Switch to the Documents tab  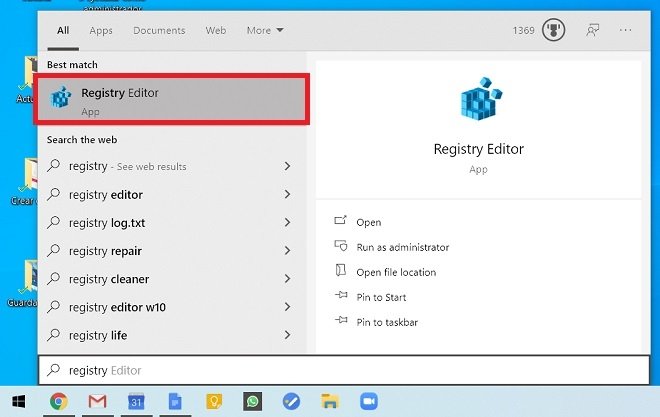(159, 30)
